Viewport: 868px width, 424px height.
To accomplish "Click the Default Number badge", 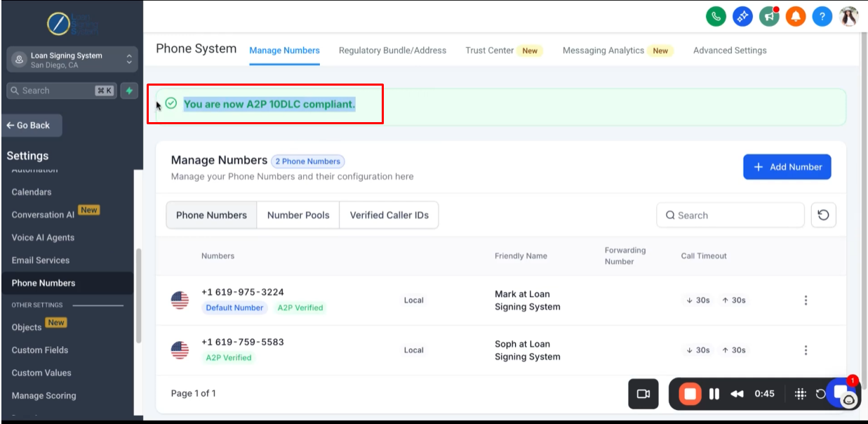I will tap(234, 307).
